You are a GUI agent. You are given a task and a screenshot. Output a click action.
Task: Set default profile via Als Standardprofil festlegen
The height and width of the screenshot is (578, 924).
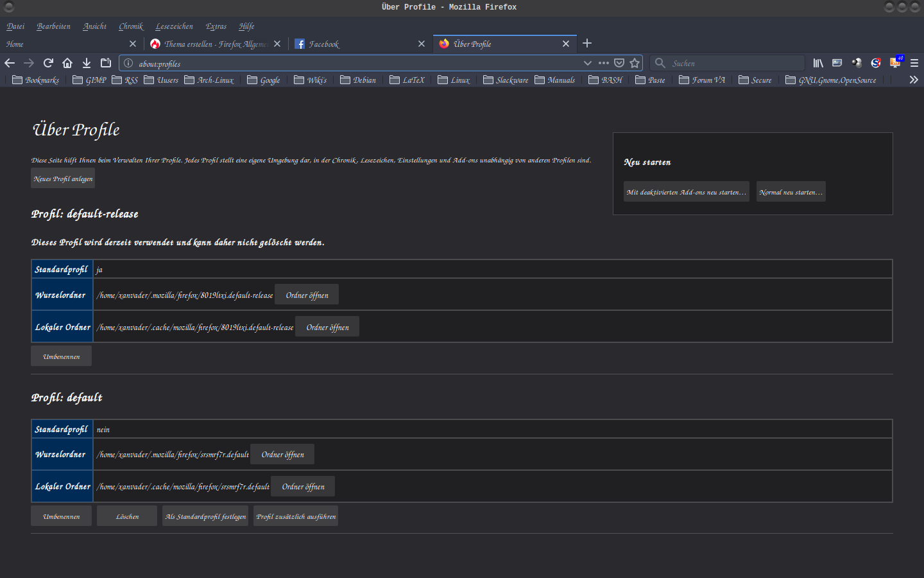[205, 516]
